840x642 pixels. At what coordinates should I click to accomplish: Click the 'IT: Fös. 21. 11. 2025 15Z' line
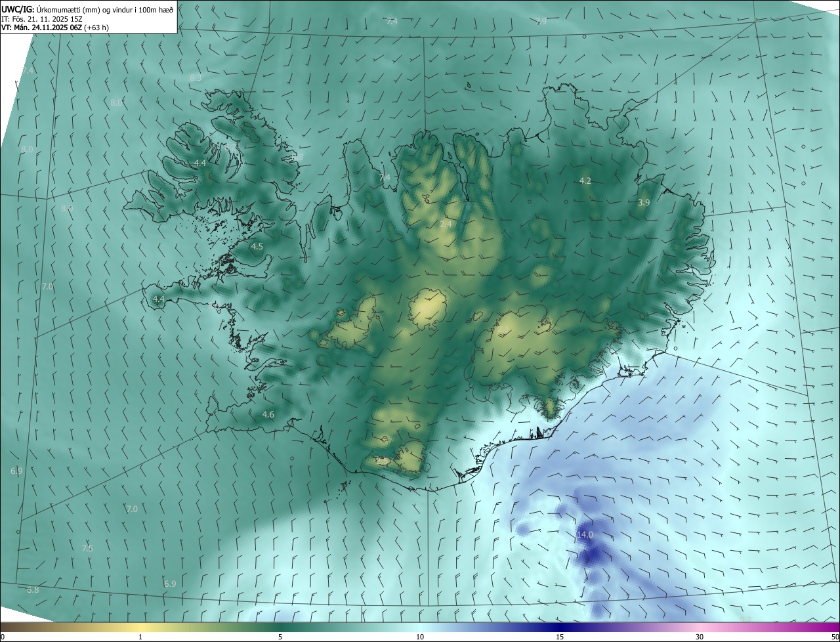tap(41, 19)
